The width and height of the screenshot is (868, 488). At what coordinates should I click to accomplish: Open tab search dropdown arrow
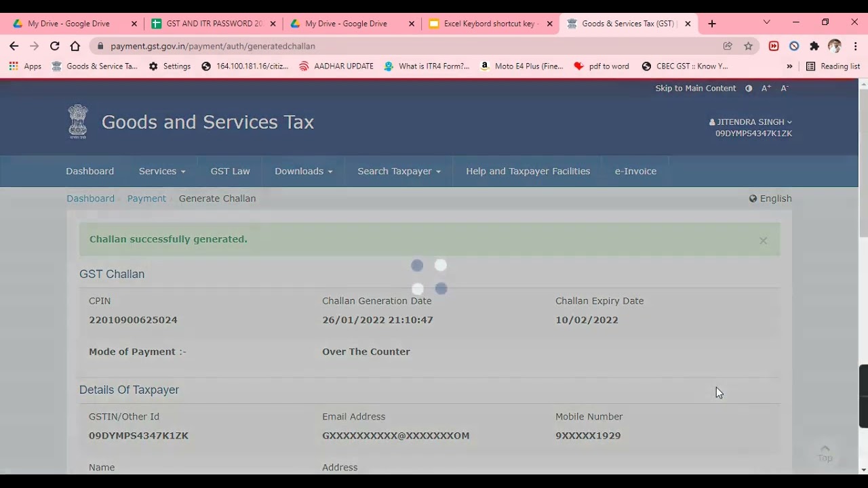click(x=767, y=22)
